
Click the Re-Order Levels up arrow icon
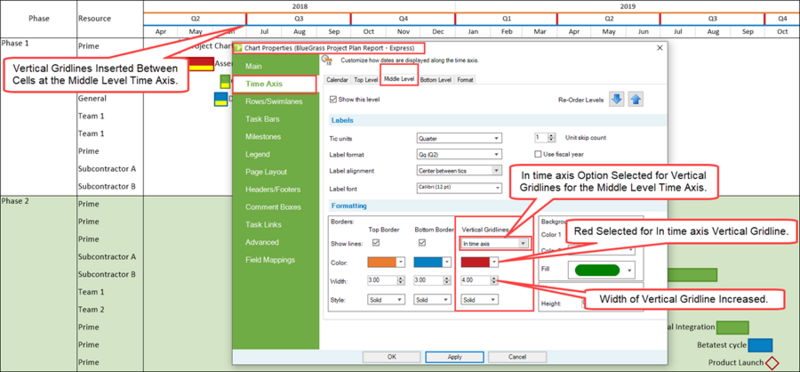(x=636, y=100)
